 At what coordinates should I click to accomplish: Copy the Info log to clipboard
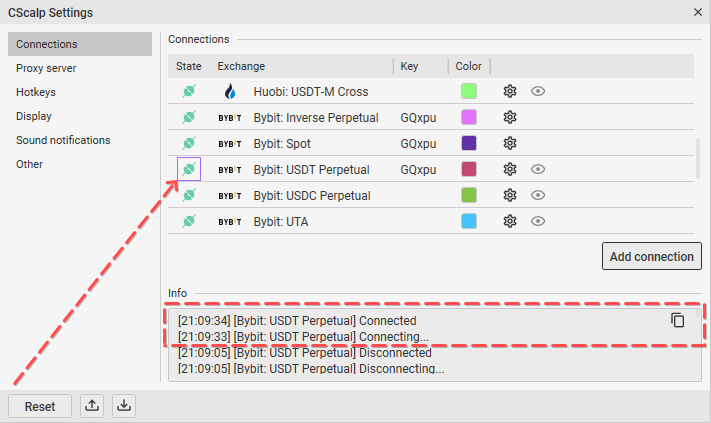click(677, 320)
